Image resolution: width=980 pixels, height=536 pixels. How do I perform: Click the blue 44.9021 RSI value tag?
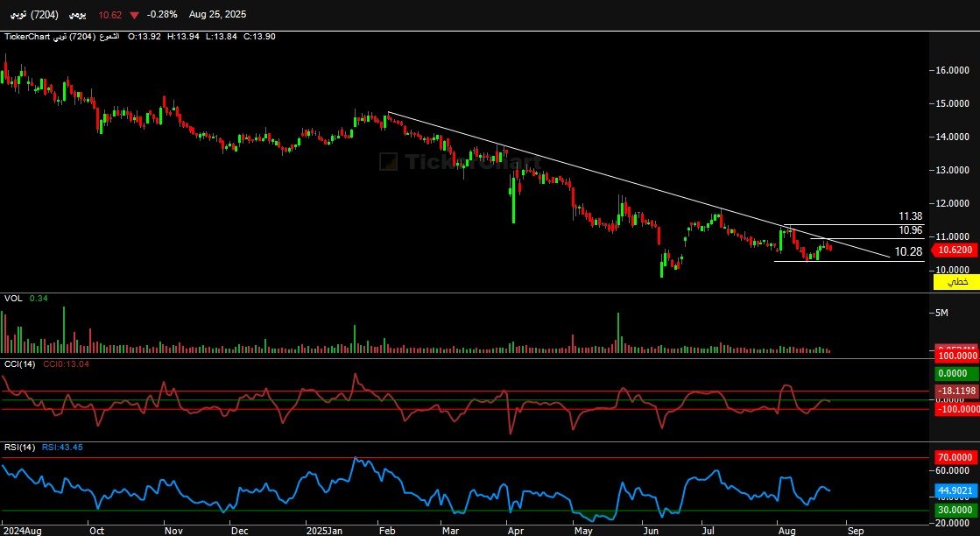[955, 490]
